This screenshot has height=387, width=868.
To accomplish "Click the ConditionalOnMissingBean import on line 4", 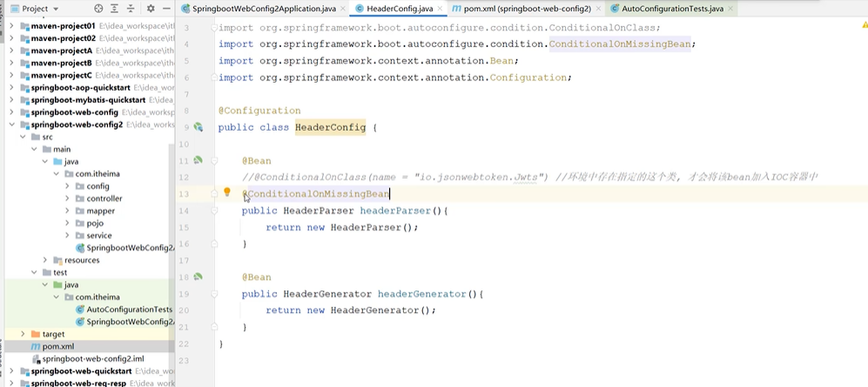I will tap(620, 44).
